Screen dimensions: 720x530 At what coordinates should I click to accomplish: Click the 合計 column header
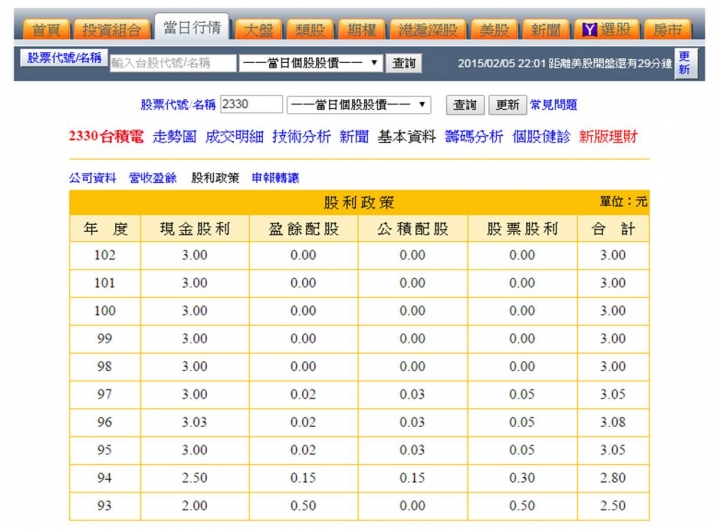tap(613, 229)
